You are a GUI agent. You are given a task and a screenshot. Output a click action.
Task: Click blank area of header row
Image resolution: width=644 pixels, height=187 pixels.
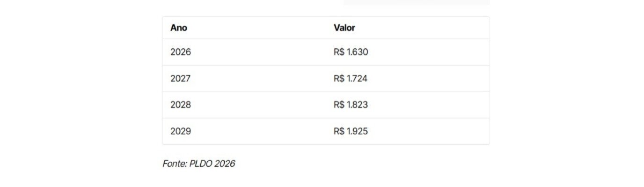coord(421,28)
